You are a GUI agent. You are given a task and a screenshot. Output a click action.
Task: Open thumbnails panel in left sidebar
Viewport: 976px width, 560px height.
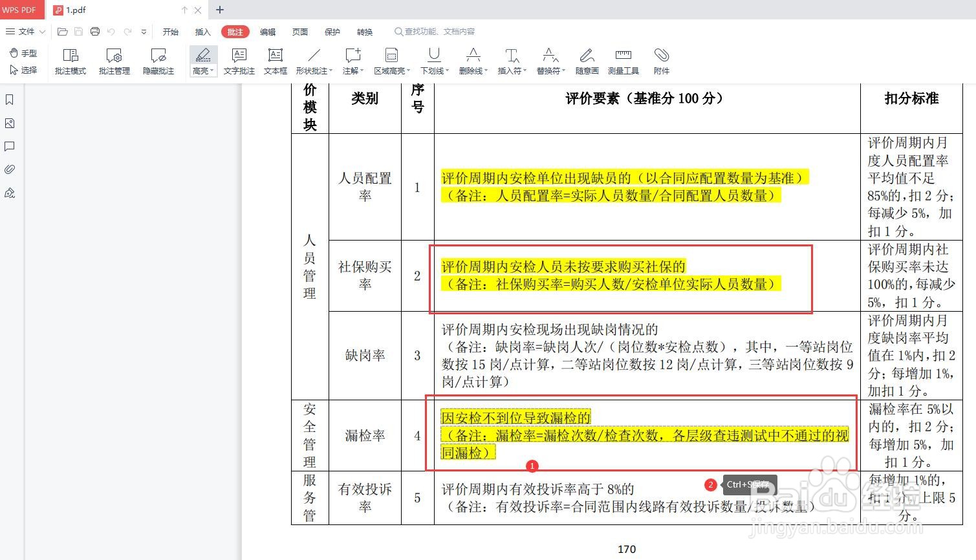pos(10,123)
